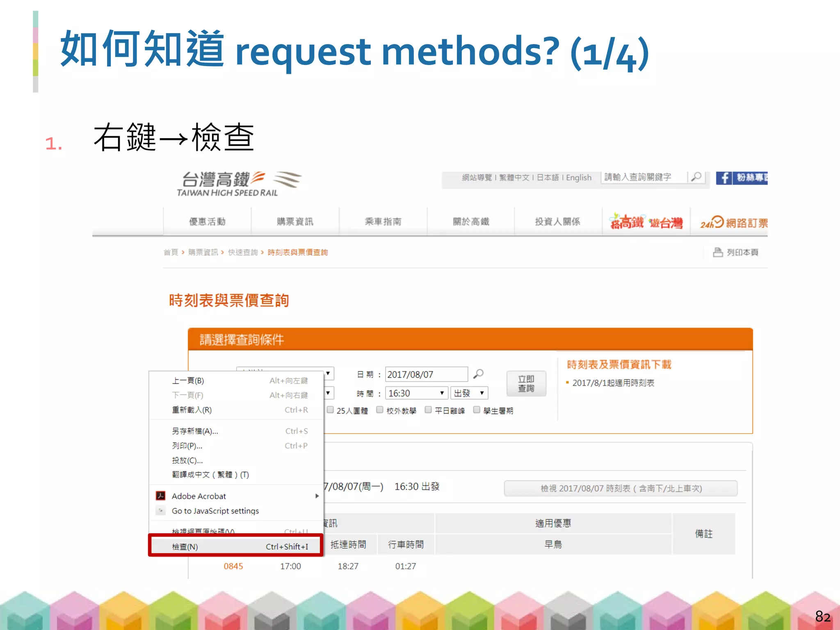Open the 2017/8/1起適用時刻表 link
Screen dimensions: 840x630
coord(613,383)
